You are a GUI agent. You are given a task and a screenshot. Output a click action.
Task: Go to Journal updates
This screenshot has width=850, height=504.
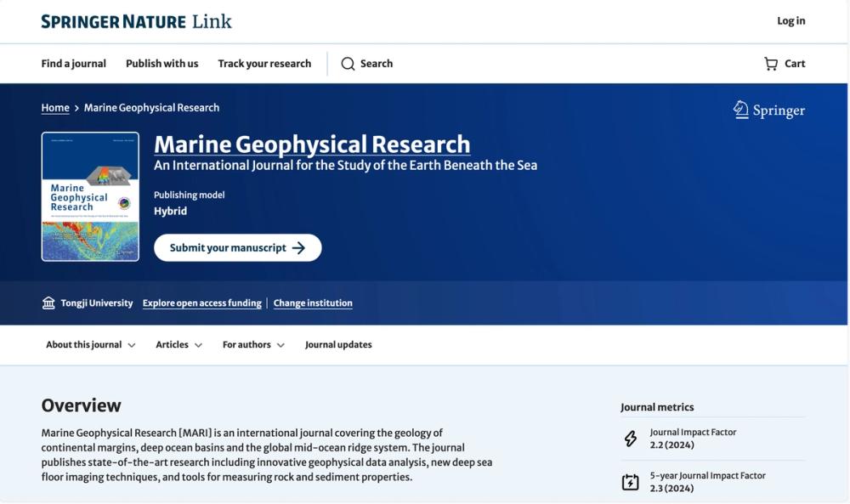[338, 345]
